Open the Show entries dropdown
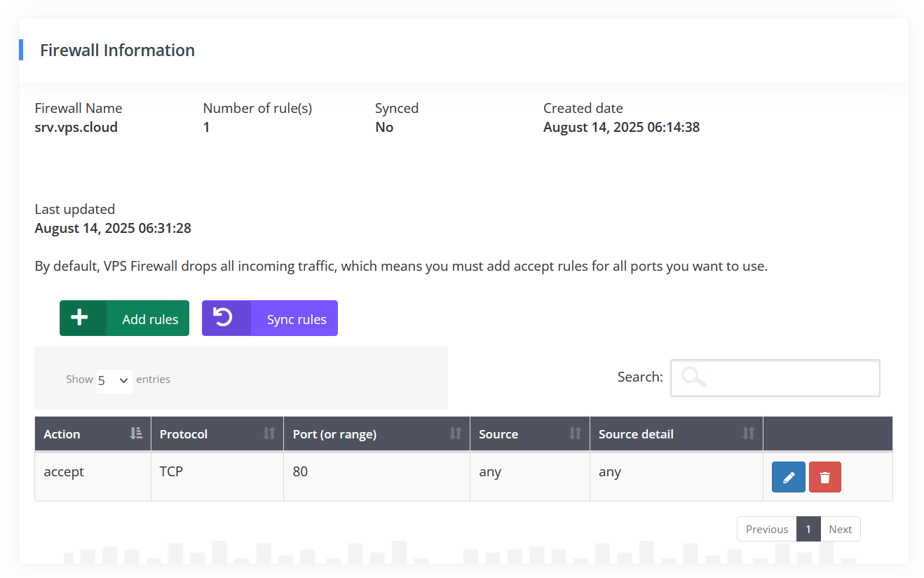924x578 pixels. [114, 380]
